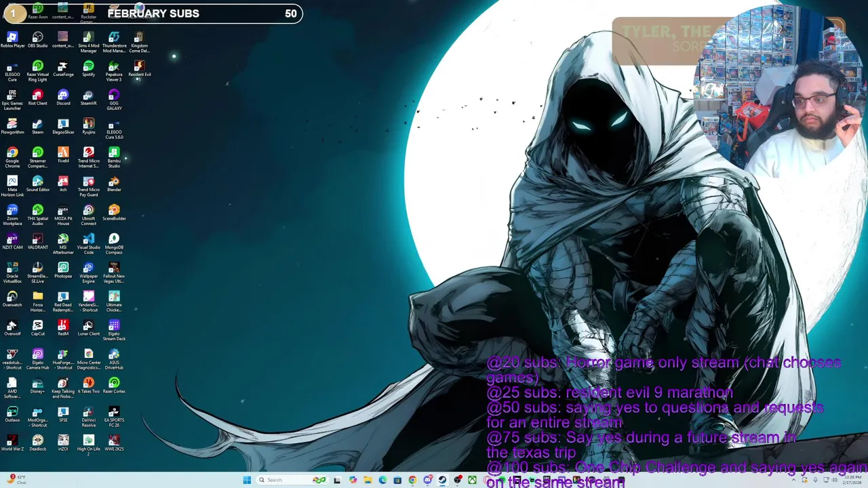Viewport: 868px width, 488px height.
Task: Select the MongoDB Compass icon
Action: 114,244
